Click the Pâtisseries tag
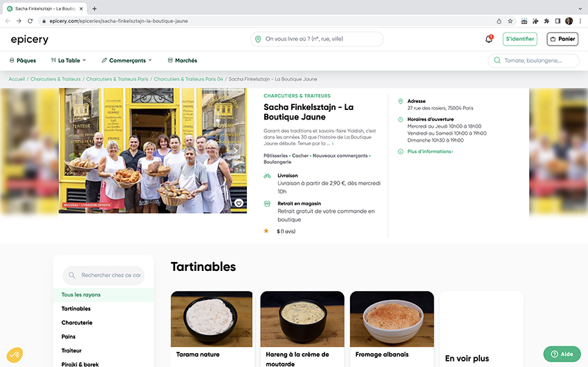The width and height of the screenshot is (588, 367). coord(275,156)
